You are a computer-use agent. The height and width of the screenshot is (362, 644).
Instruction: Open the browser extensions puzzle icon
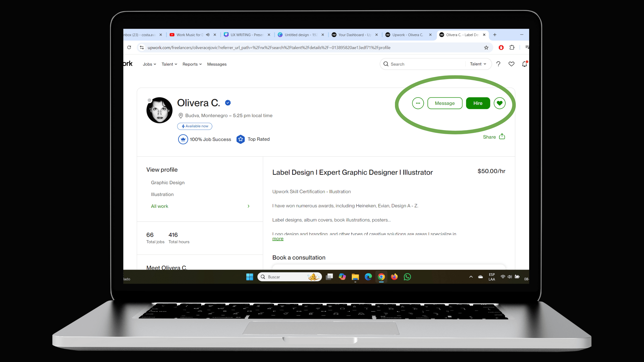click(512, 47)
